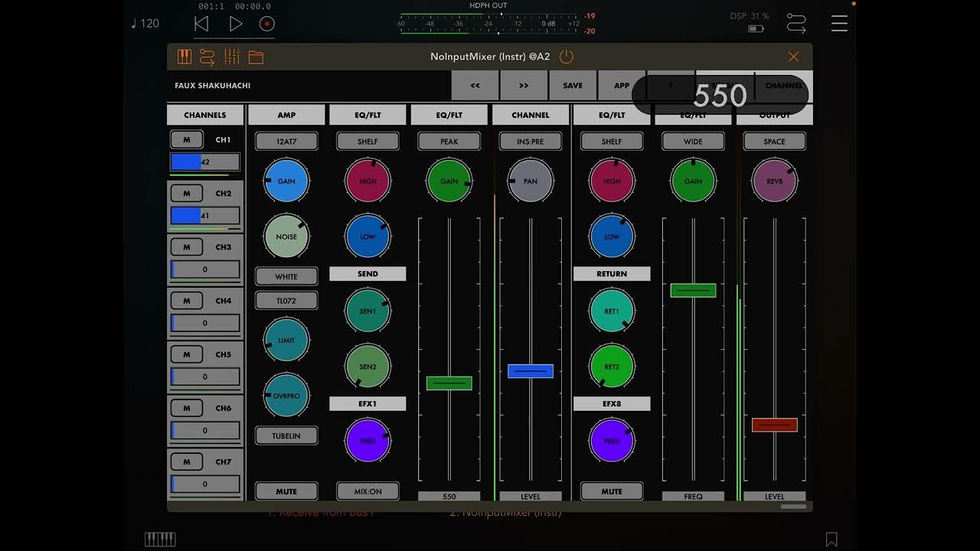Click the SEN1 send knob
Viewport: 980px width, 551px height.
[x=367, y=311]
